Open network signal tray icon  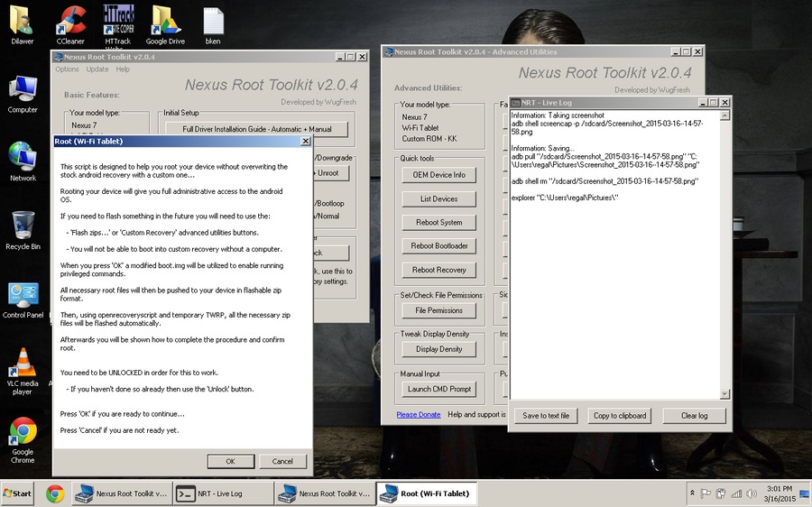click(736, 493)
